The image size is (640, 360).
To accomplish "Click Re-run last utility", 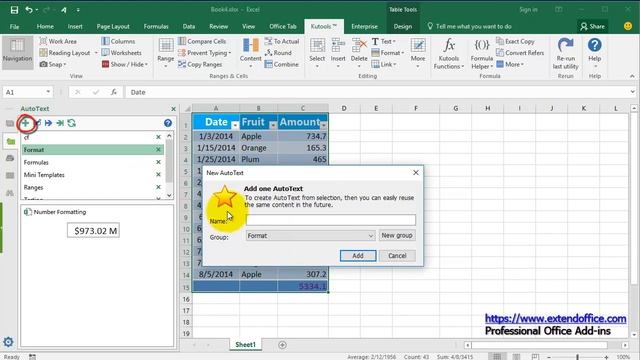I will (566, 53).
